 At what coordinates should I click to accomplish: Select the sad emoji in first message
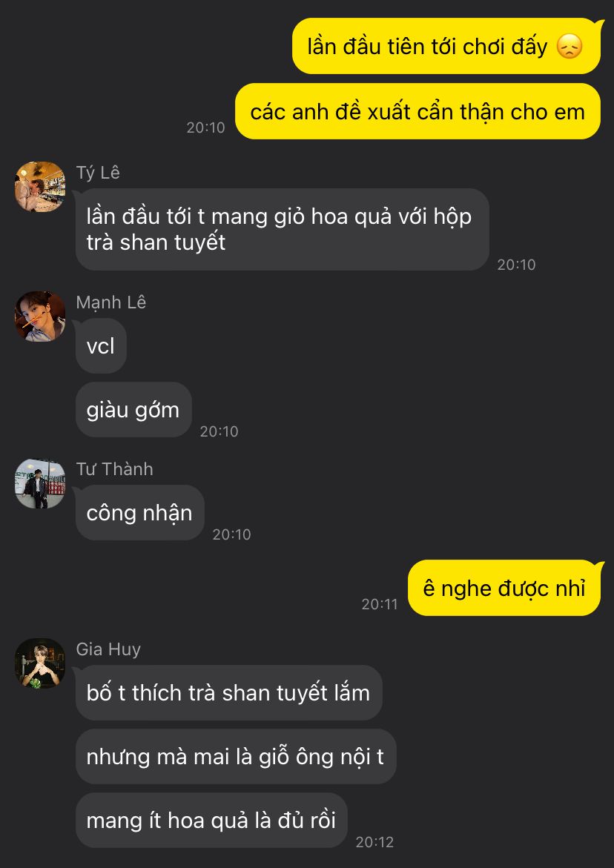tap(570, 47)
